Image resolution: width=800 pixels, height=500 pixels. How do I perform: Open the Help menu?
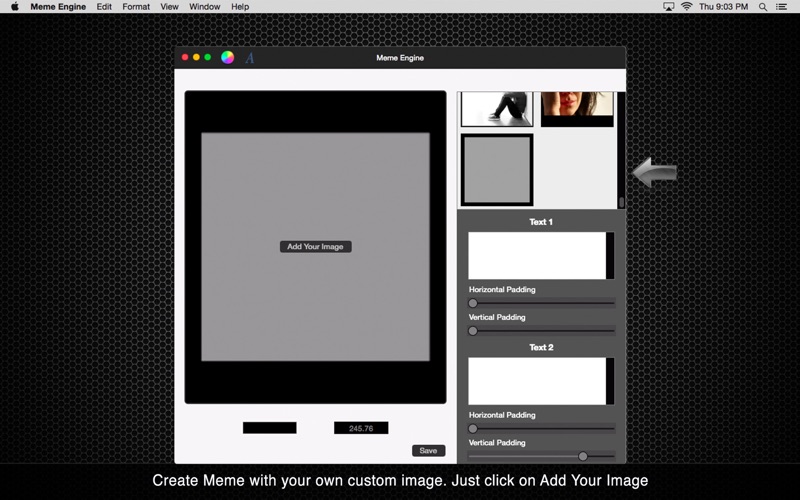tap(240, 7)
